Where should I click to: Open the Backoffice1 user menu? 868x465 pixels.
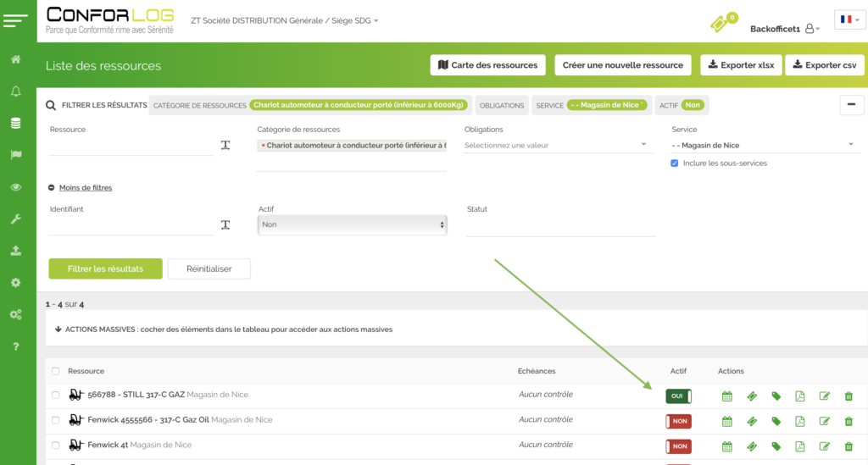click(x=785, y=29)
